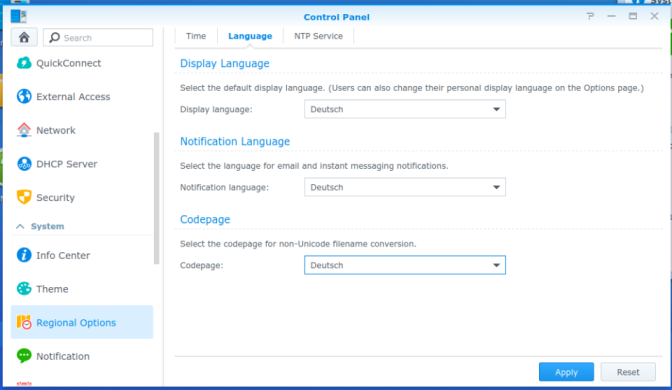Switch to the Time tab
The width and height of the screenshot is (672, 390).
196,36
